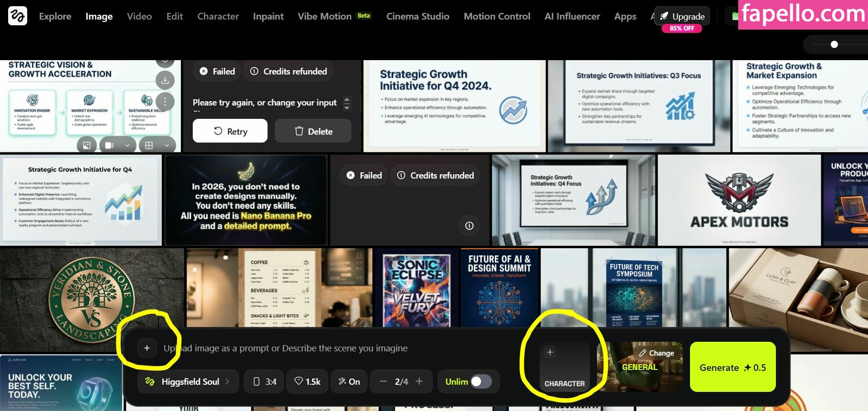Increase image count with the plus stepper
Screen dimensions: 868x411
(x=419, y=381)
